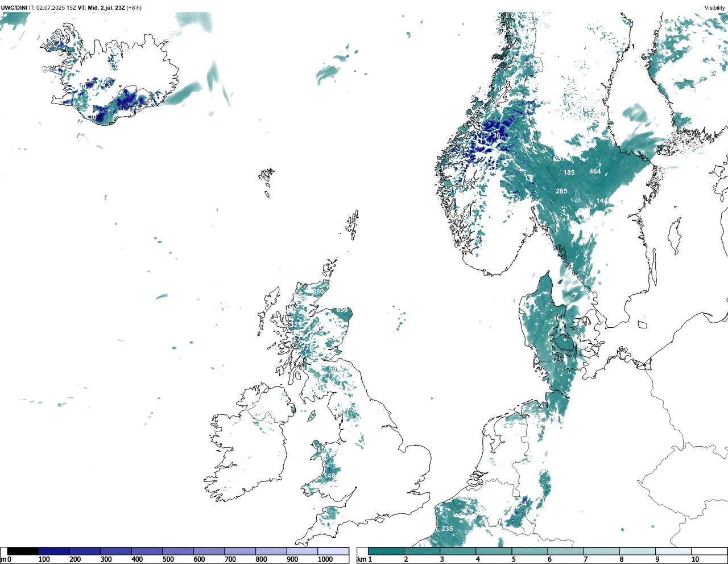The image size is (728, 564).
Task: Click the 'VT: Mið. 2.júl. 23Z' valid time text
Action: coord(101,7)
